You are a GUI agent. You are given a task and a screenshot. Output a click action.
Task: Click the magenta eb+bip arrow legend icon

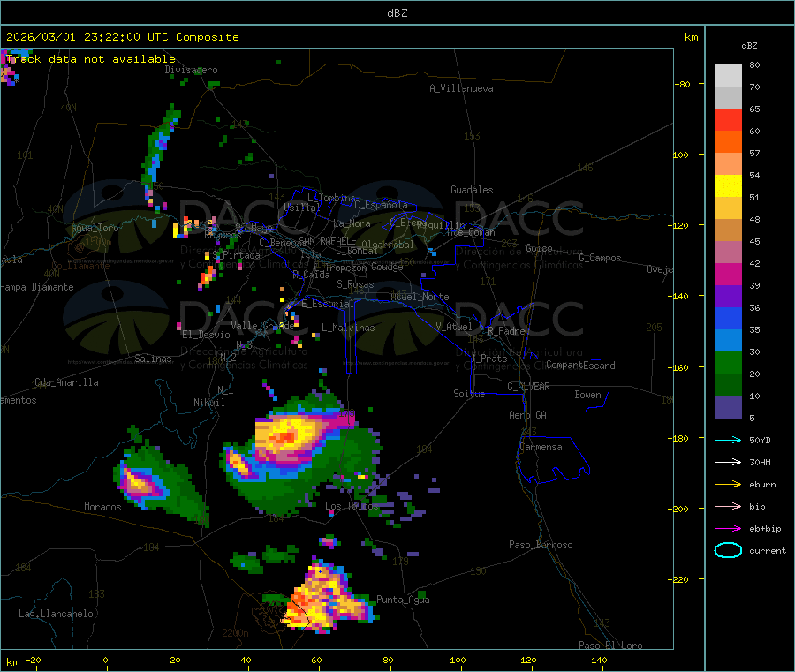(728, 529)
